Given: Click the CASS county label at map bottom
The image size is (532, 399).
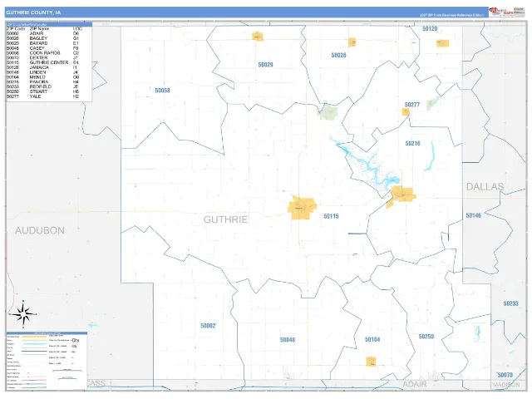Looking at the screenshot, I should click(x=96, y=383).
